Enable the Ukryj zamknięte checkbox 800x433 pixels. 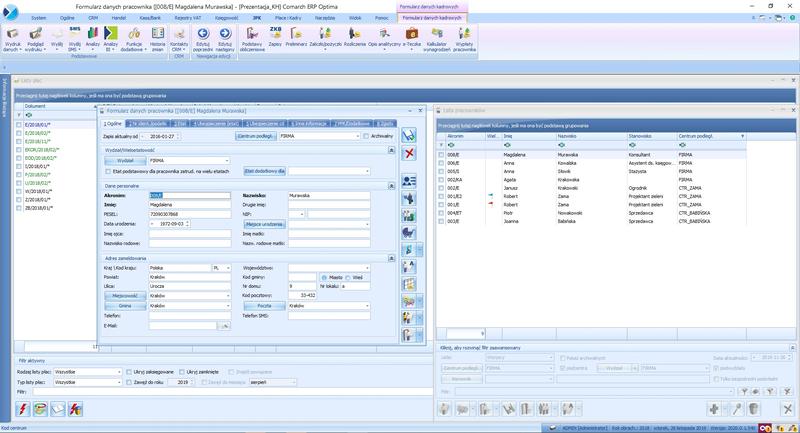(181, 372)
